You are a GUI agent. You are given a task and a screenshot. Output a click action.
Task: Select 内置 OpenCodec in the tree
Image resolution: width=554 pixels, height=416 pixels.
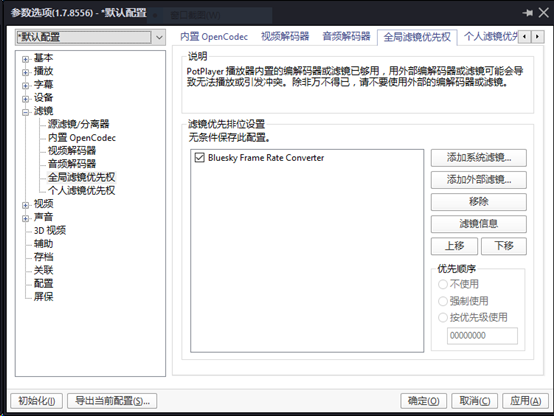[x=82, y=137]
